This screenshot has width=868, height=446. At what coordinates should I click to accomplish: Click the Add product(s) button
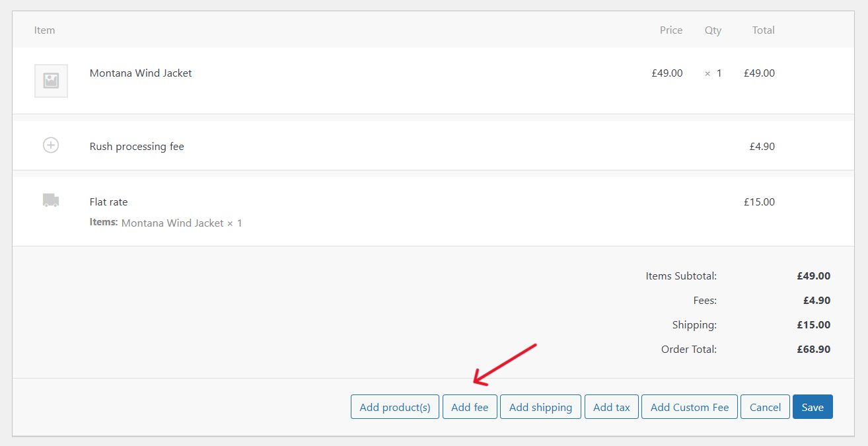point(394,406)
